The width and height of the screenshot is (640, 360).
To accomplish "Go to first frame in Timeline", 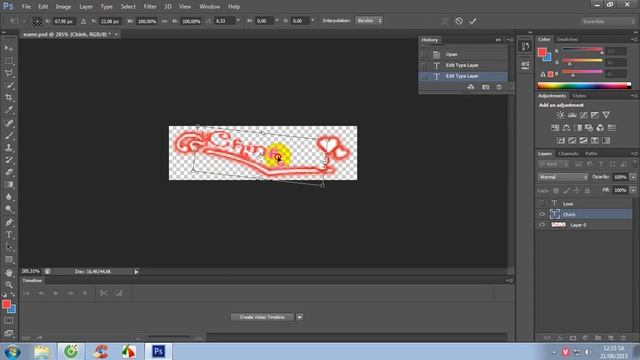I will (26, 293).
